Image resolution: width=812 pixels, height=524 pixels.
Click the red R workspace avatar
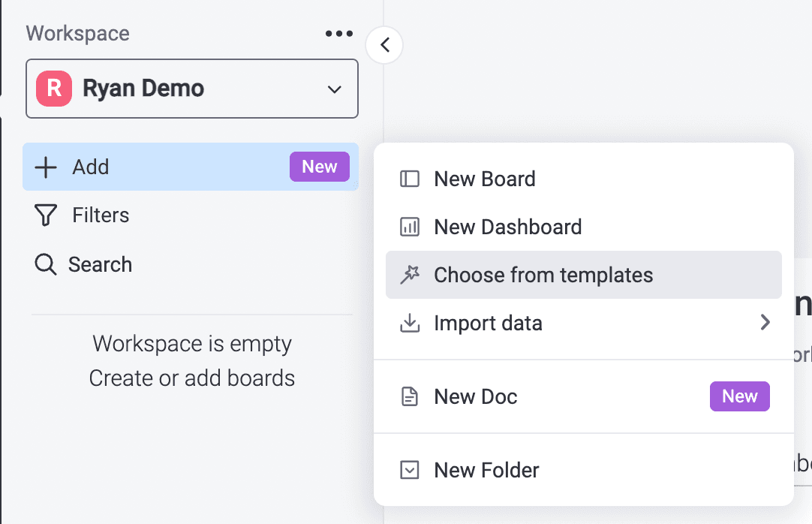pos(54,89)
